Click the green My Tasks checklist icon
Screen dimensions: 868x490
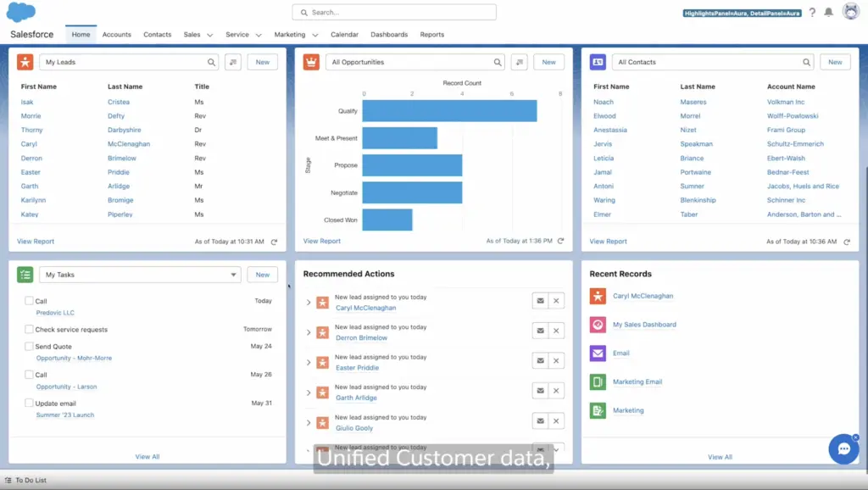[25, 275]
